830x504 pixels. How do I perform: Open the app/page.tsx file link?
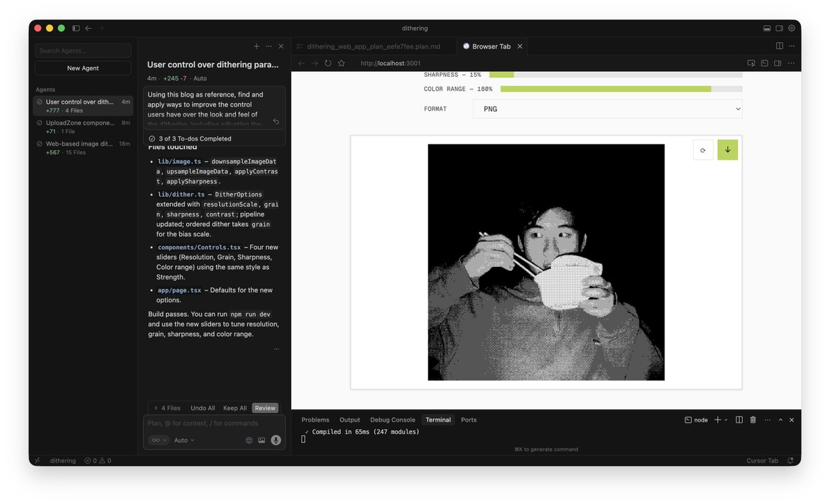(x=179, y=290)
